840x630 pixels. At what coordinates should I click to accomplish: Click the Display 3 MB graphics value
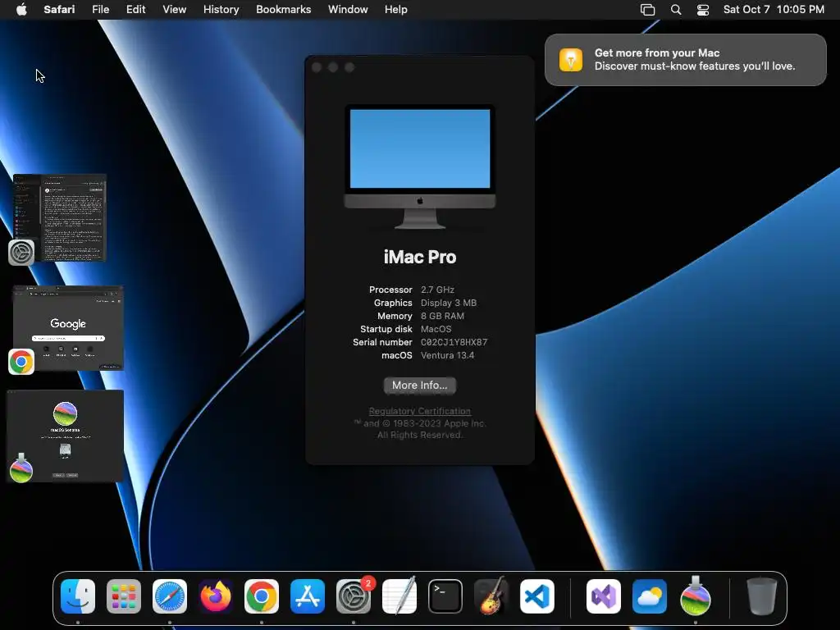click(449, 303)
